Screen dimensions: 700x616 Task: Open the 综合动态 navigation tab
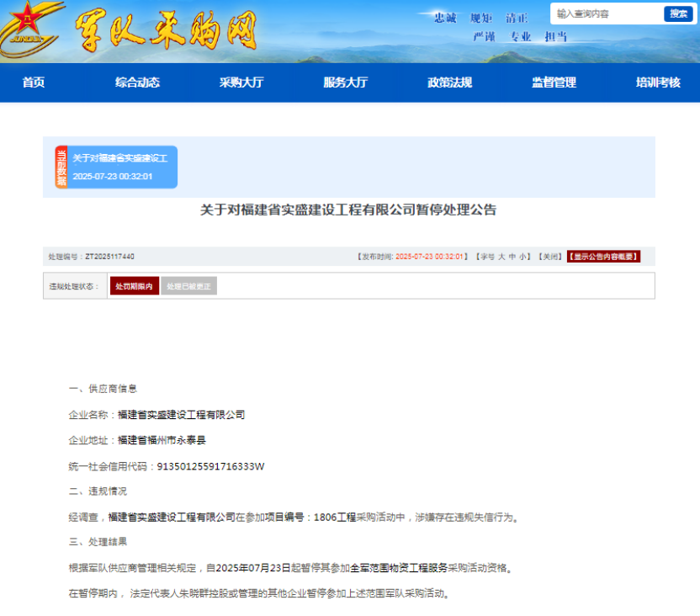point(137,82)
